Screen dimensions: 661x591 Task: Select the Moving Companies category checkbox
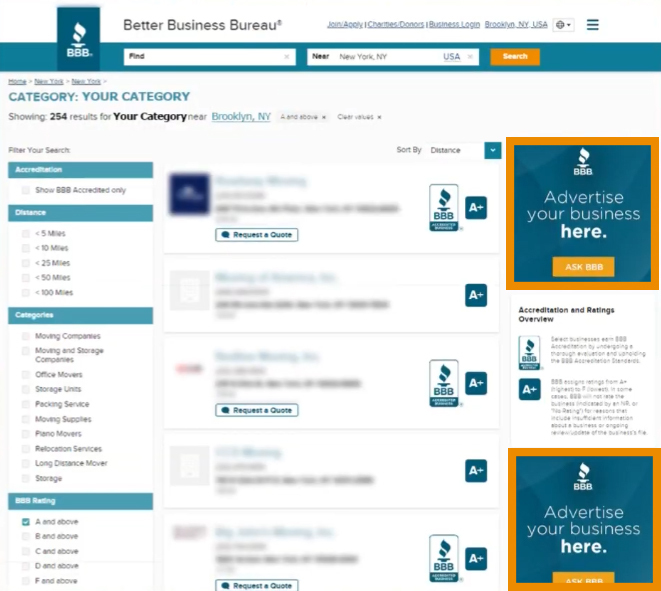(26, 336)
